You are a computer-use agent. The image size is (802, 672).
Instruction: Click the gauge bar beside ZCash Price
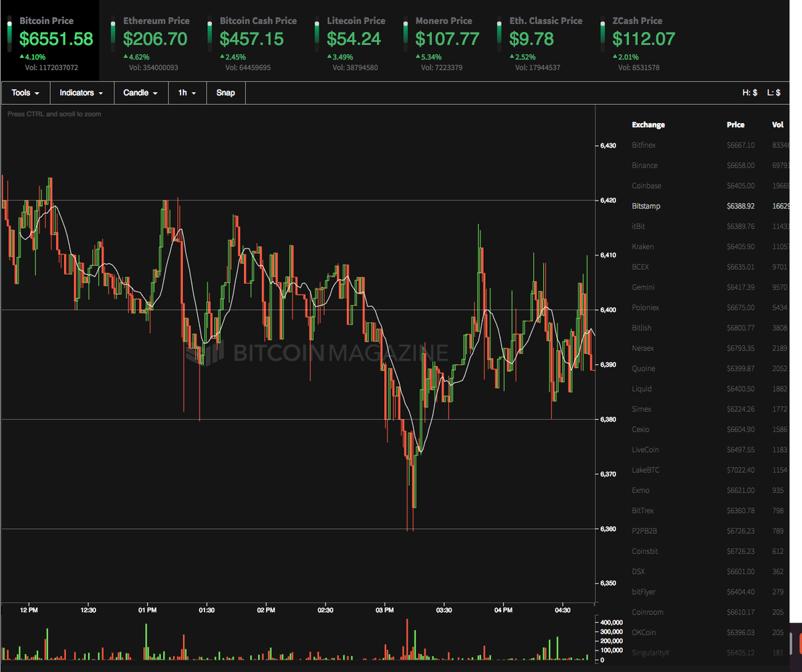[x=604, y=35]
